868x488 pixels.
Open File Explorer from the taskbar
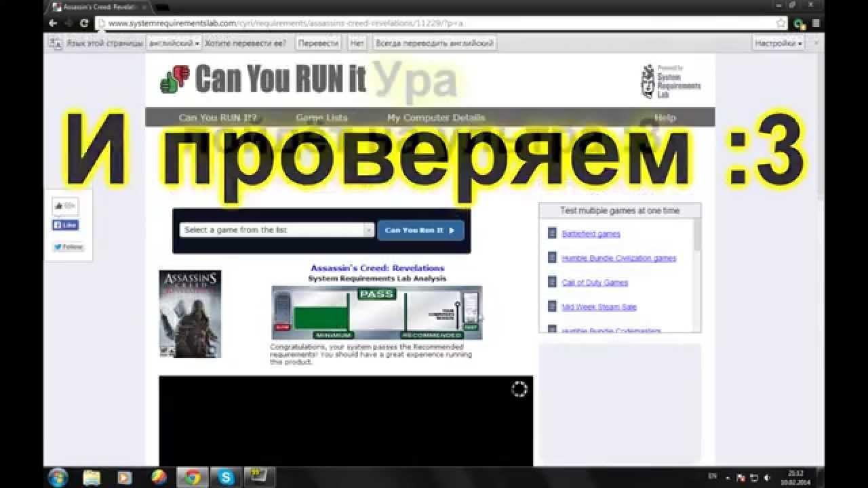click(92, 477)
